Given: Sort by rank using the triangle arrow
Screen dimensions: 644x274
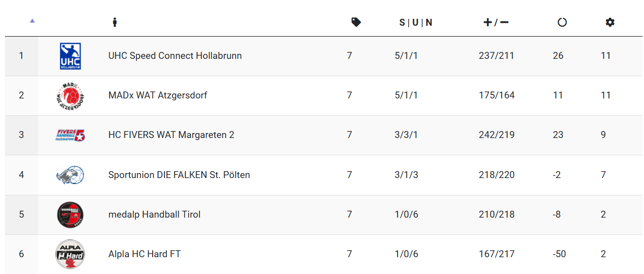Looking at the screenshot, I should pyautogui.click(x=32, y=21).
